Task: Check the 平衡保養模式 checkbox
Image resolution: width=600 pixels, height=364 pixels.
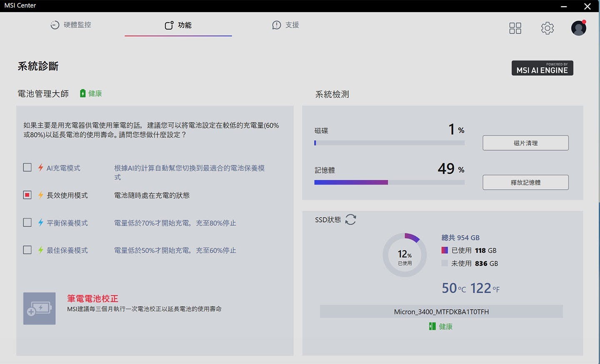Action: point(27,222)
